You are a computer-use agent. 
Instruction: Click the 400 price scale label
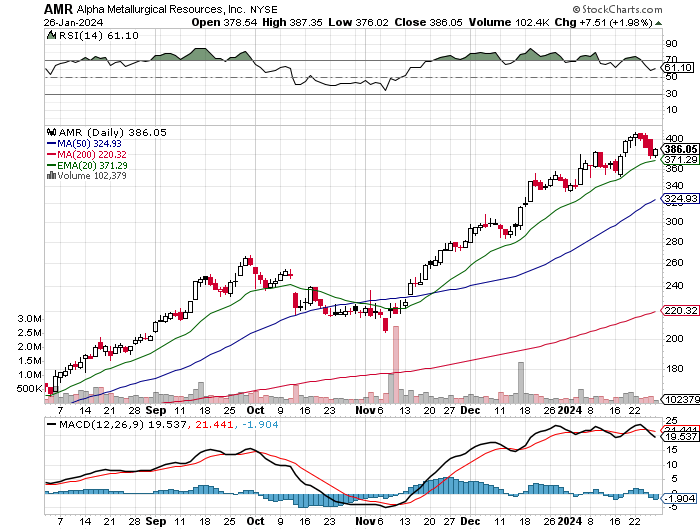(x=675, y=138)
